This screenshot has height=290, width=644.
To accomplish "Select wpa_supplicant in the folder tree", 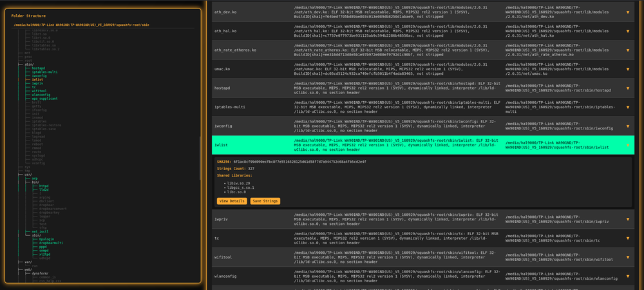I will tap(45, 99).
